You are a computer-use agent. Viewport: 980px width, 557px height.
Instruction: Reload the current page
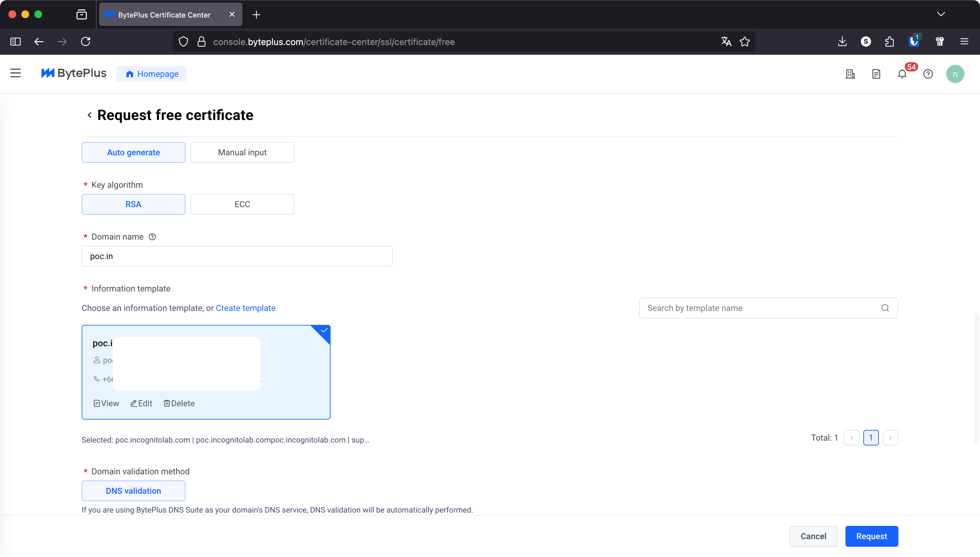[x=86, y=42]
